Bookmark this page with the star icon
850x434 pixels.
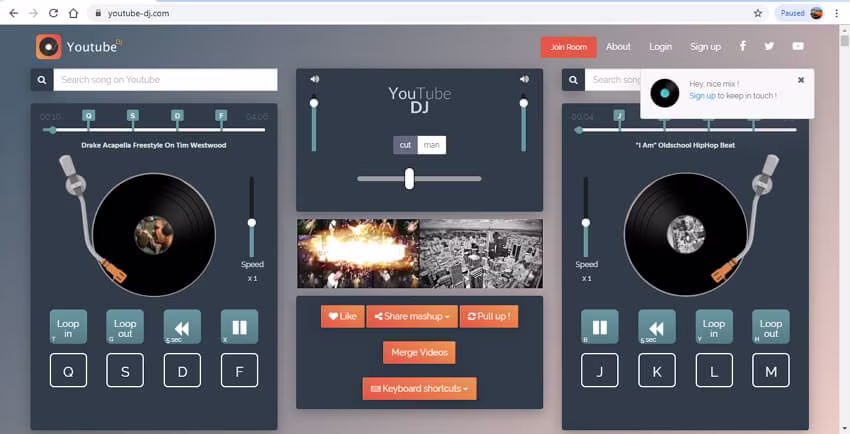pyautogui.click(x=758, y=13)
